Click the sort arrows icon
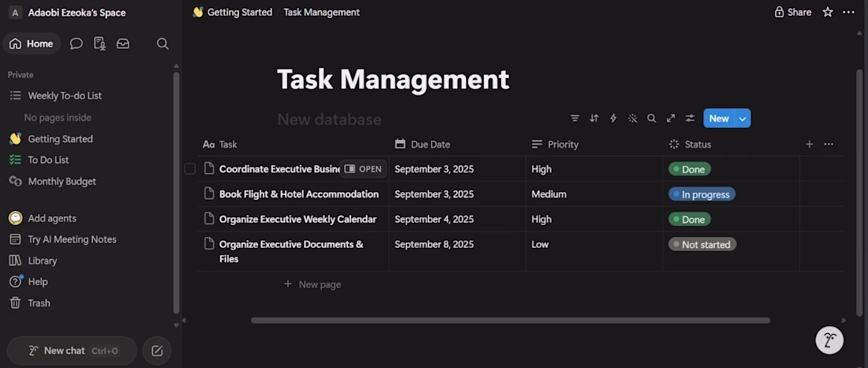The image size is (868, 368). (x=594, y=118)
